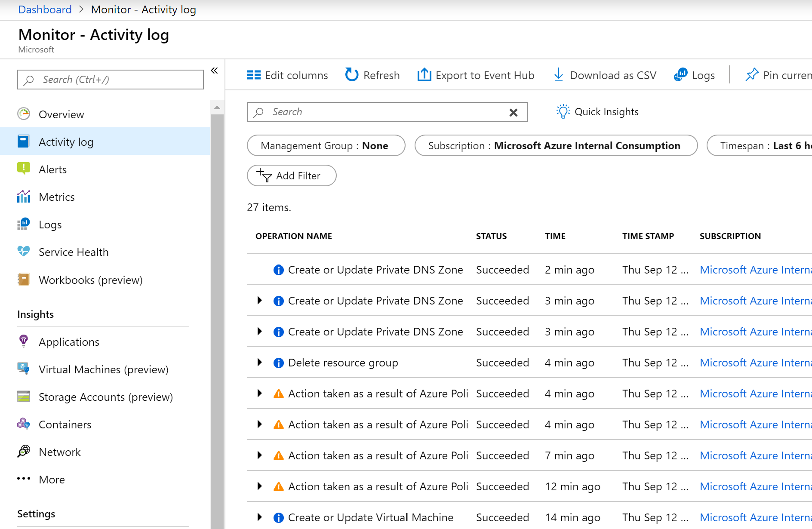This screenshot has width=812, height=529.
Task: Select Network under Insights
Action: pos(60,452)
